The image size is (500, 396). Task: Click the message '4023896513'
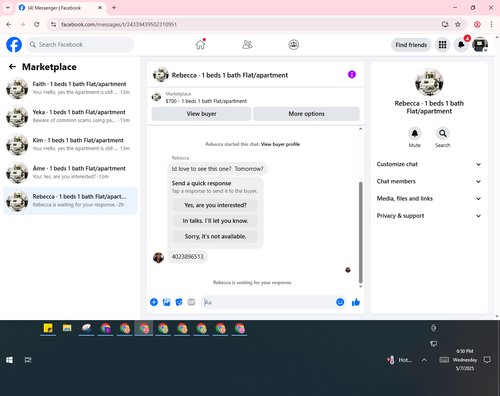coord(187,257)
